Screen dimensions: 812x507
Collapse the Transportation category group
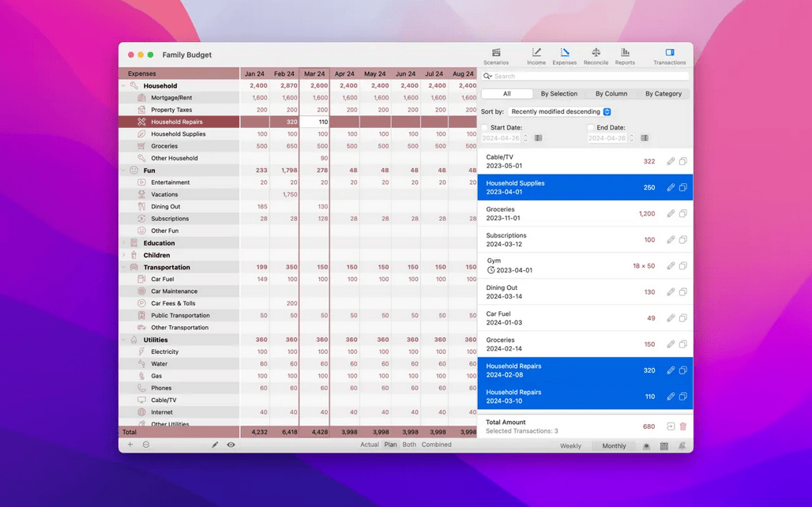point(124,267)
